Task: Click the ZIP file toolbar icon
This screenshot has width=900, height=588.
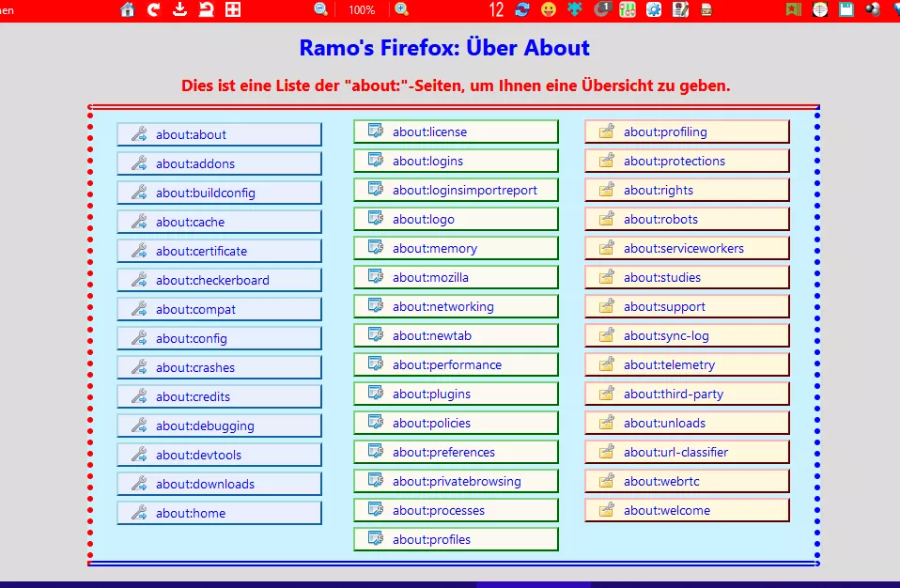Action: point(706,9)
